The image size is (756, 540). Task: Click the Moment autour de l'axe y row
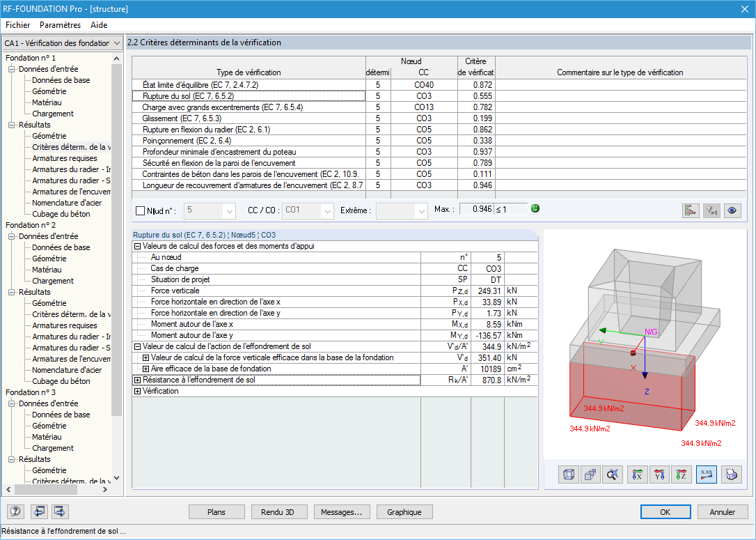click(x=335, y=335)
